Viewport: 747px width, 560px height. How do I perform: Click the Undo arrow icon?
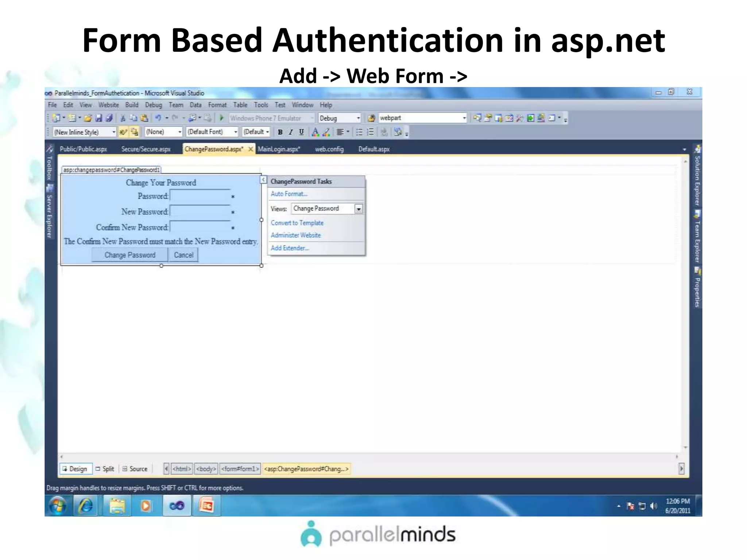click(x=158, y=118)
